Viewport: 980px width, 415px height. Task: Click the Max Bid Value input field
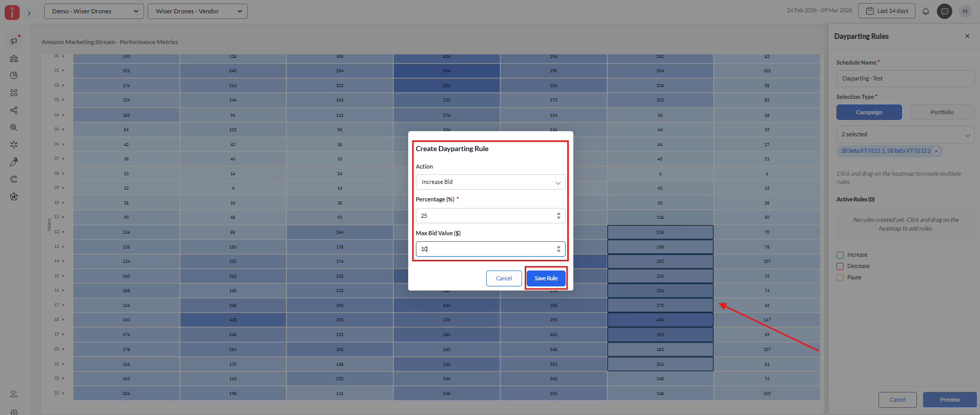click(x=485, y=249)
